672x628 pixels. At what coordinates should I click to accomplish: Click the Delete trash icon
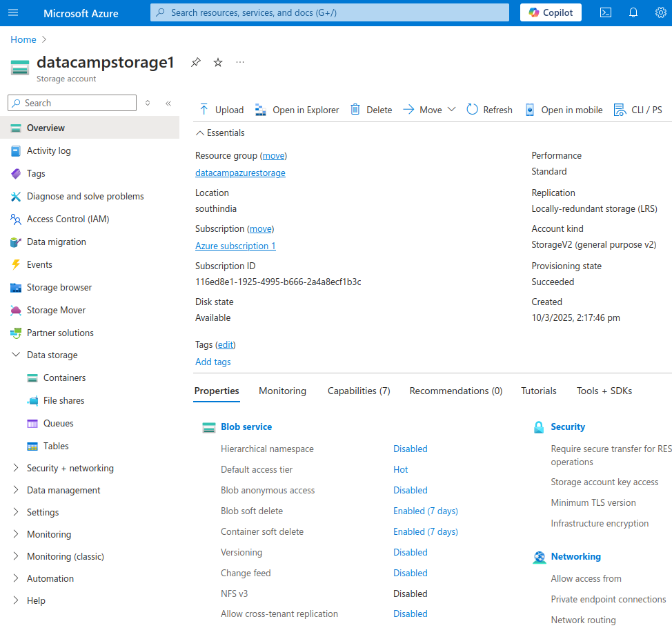pyautogui.click(x=355, y=110)
